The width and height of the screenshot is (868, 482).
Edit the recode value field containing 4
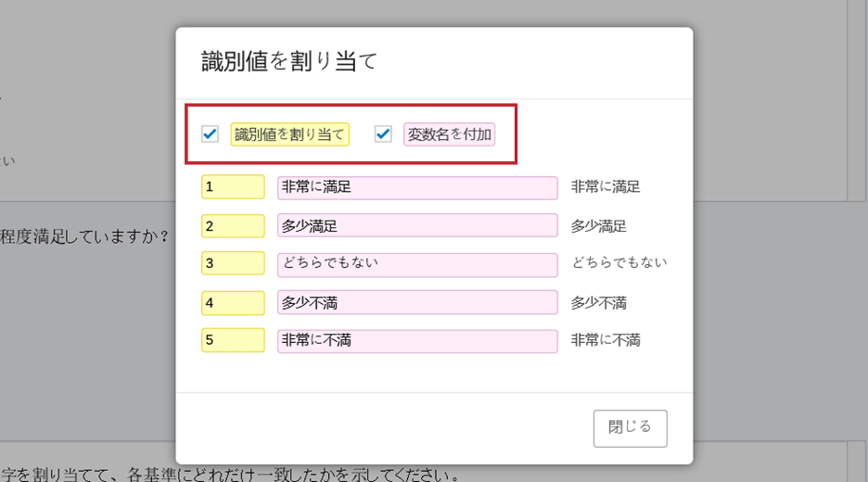tap(233, 303)
